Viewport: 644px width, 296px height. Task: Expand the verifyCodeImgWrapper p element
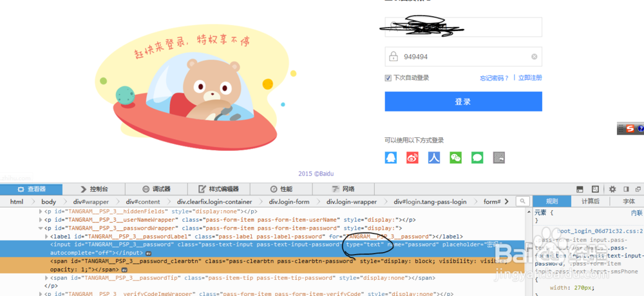point(41,294)
